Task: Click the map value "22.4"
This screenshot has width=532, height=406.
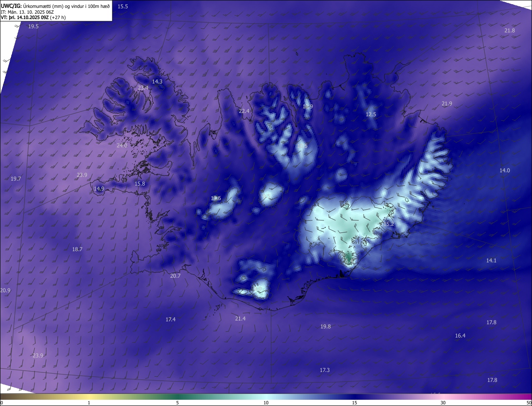Action: (244, 111)
